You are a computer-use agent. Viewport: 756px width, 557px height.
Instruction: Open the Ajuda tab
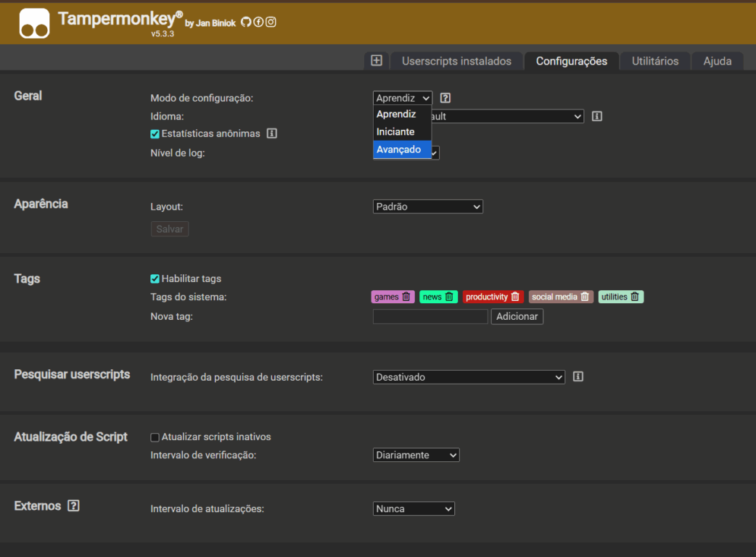[718, 61]
